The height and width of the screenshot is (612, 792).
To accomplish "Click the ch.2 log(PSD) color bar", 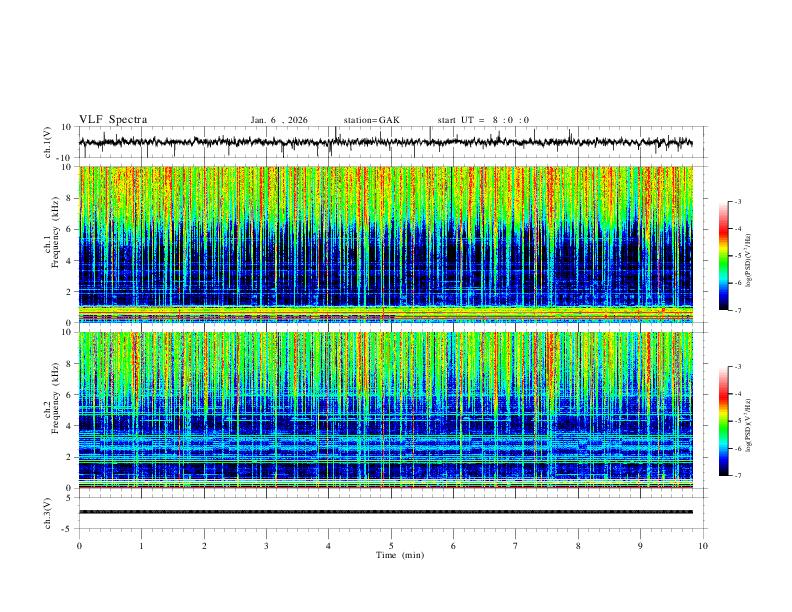I will point(723,421).
